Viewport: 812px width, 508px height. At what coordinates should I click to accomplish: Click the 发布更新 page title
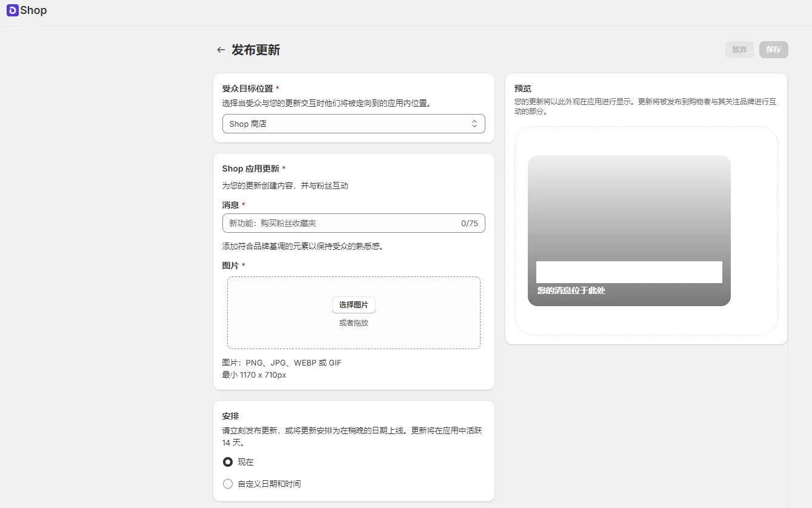click(x=256, y=50)
